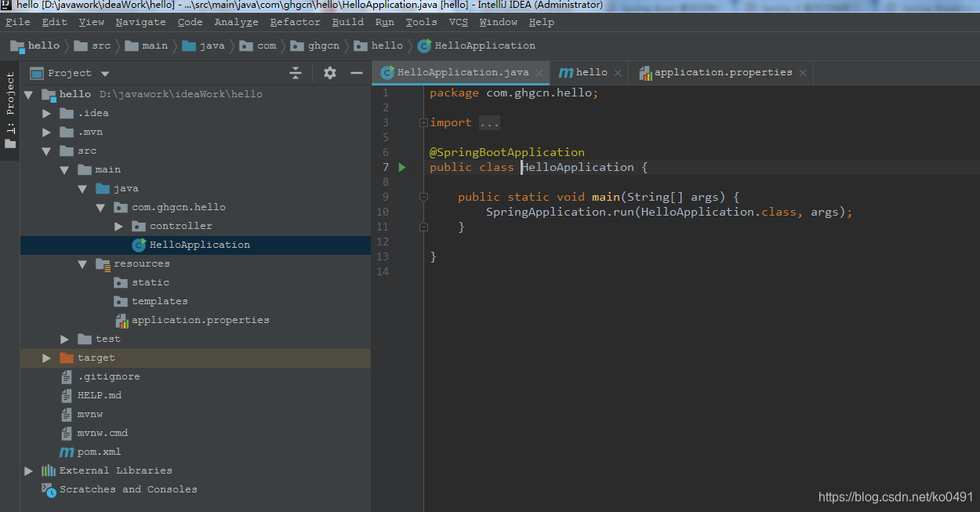980x512 pixels.
Task: Click the fold-end marker on line 11
Action: click(423, 227)
